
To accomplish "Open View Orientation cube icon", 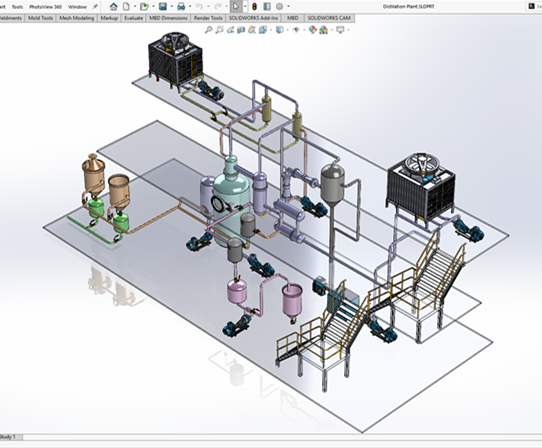I will pyautogui.click(x=263, y=30).
